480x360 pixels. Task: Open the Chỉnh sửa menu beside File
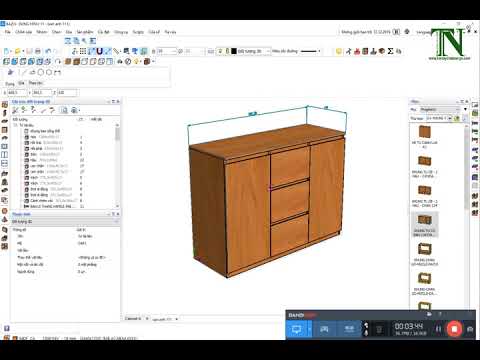click(24, 32)
